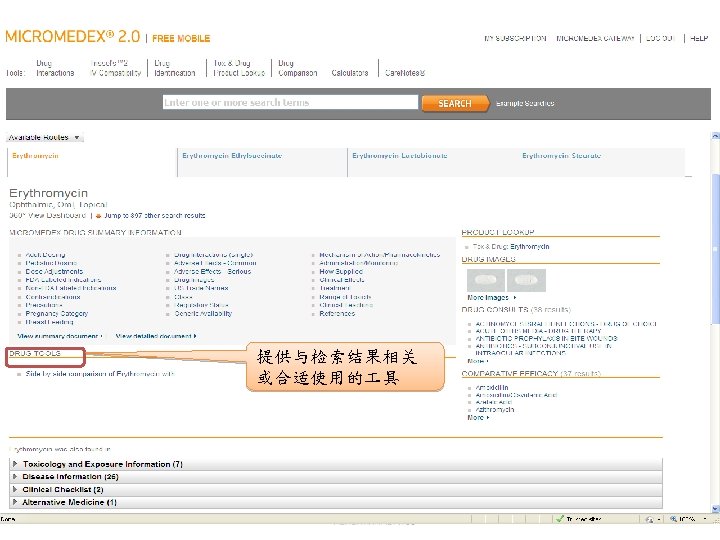Open Adverse Effects - Serious link
Viewport: 720px width, 540px height.
coord(213,271)
